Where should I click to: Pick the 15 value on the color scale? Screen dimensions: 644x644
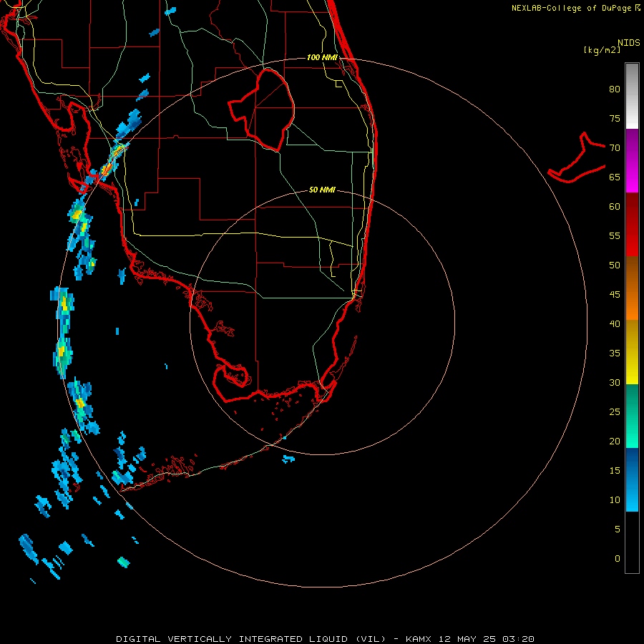[x=615, y=471]
